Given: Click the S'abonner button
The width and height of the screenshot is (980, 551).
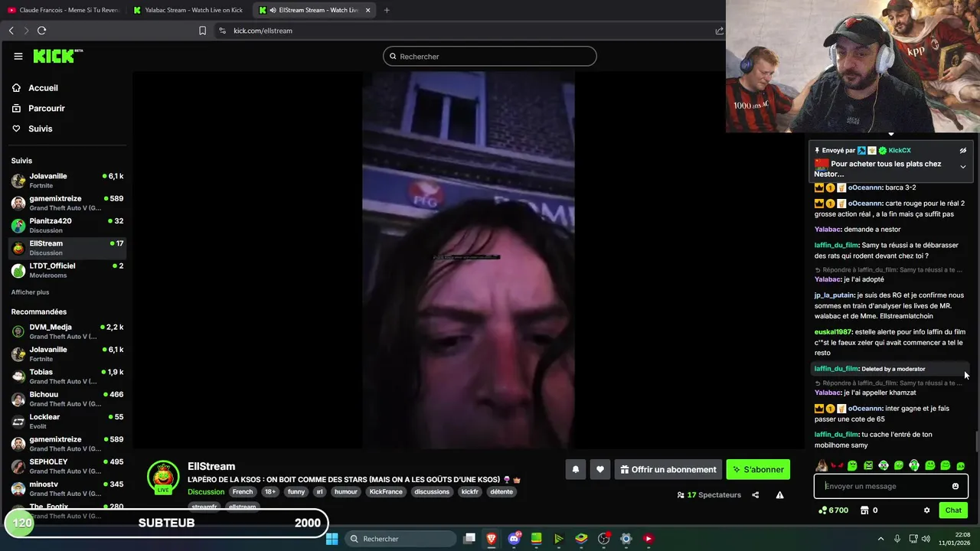Looking at the screenshot, I should tap(758, 470).
